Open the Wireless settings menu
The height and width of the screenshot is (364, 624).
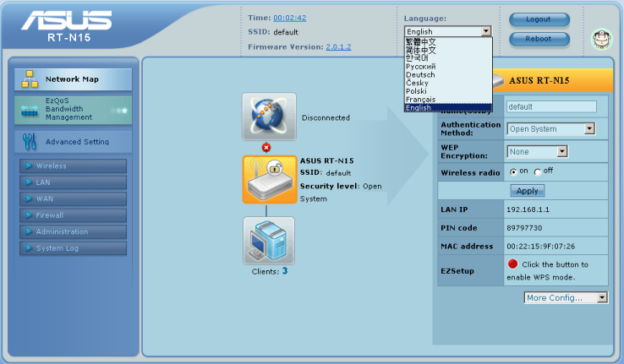74,166
